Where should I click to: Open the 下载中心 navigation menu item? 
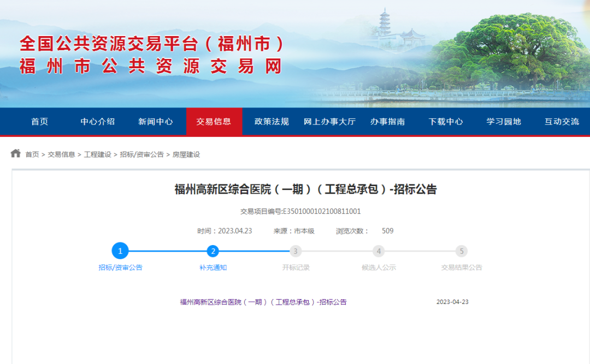coord(446,122)
